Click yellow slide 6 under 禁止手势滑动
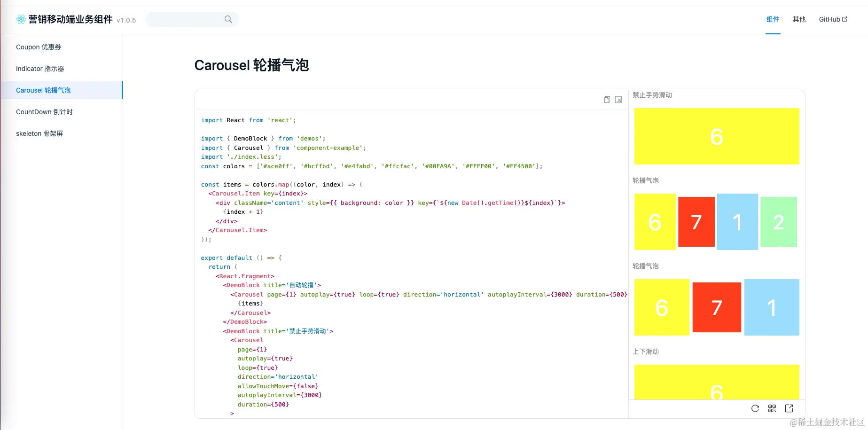Viewport: 868px width, 430px height. [x=717, y=136]
